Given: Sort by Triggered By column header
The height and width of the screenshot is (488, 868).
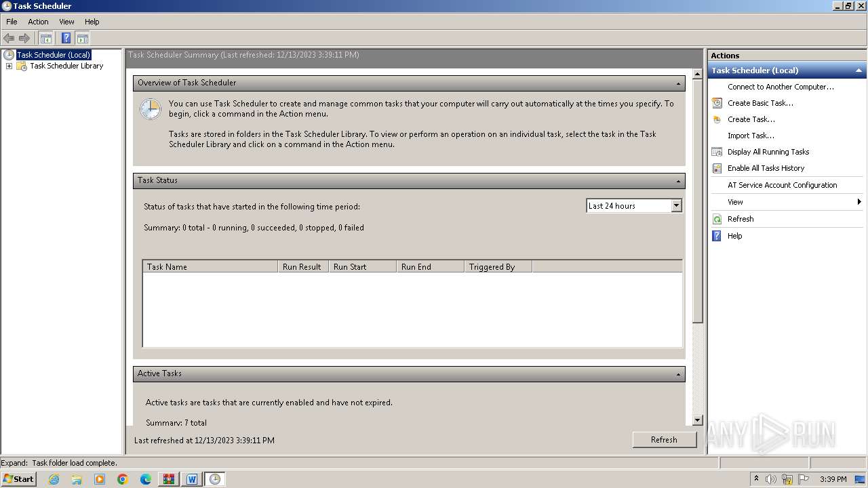Looking at the screenshot, I should (498, 266).
